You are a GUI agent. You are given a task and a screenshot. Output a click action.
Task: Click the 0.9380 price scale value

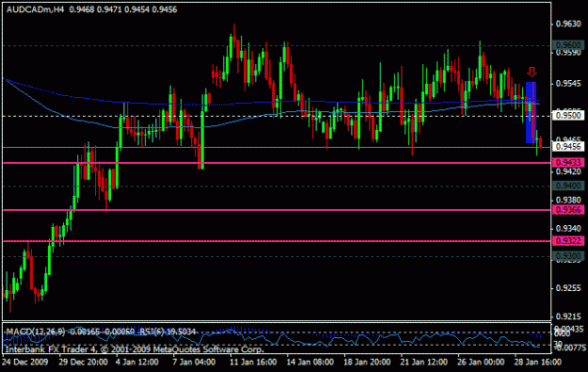[x=568, y=200]
